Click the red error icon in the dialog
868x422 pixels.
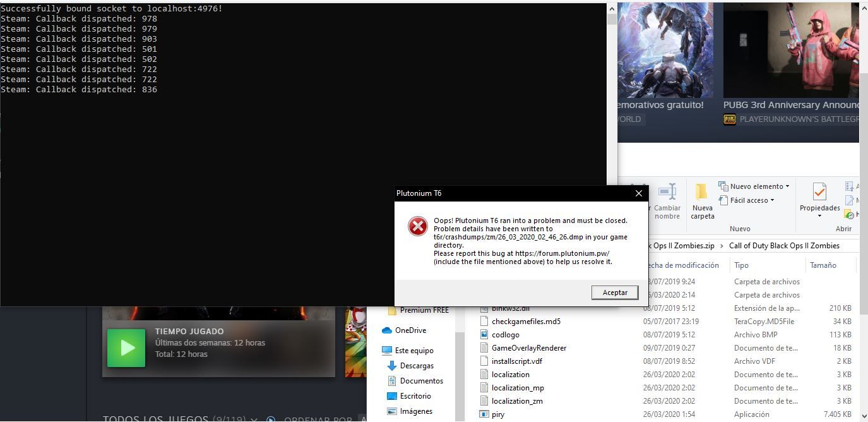(417, 226)
